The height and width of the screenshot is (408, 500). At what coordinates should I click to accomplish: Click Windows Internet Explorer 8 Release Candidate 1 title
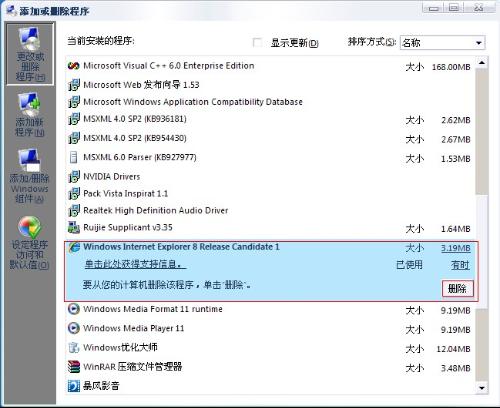(x=181, y=247)
